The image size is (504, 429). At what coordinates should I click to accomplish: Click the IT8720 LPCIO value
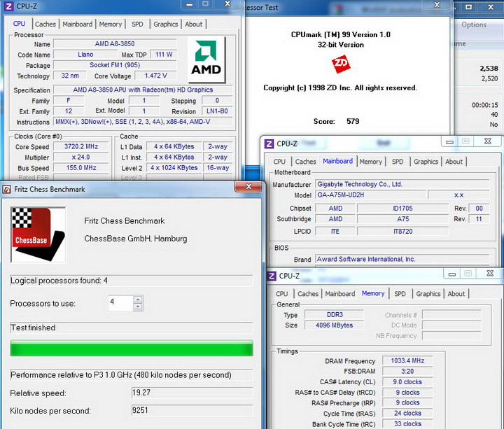(x=402, y=232)
